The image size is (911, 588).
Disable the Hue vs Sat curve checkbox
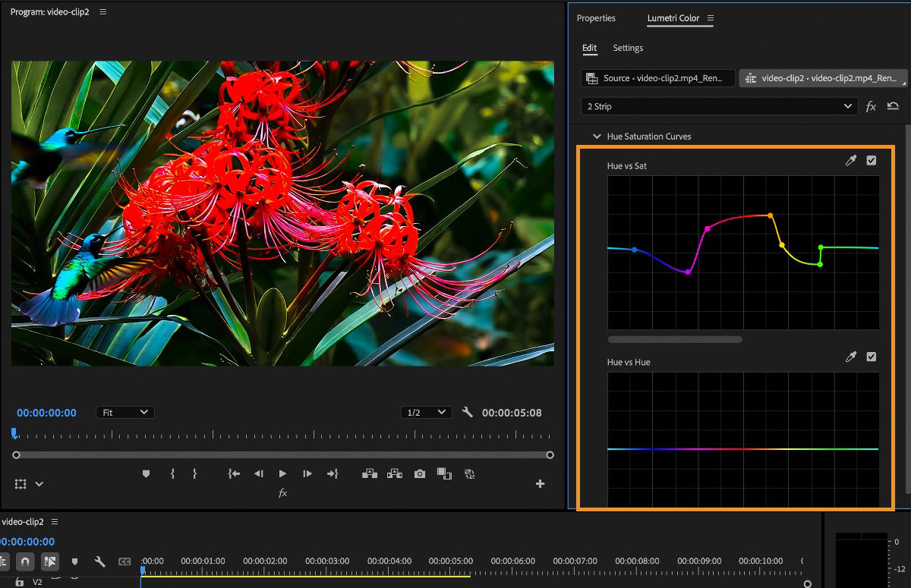coord(870,160)
